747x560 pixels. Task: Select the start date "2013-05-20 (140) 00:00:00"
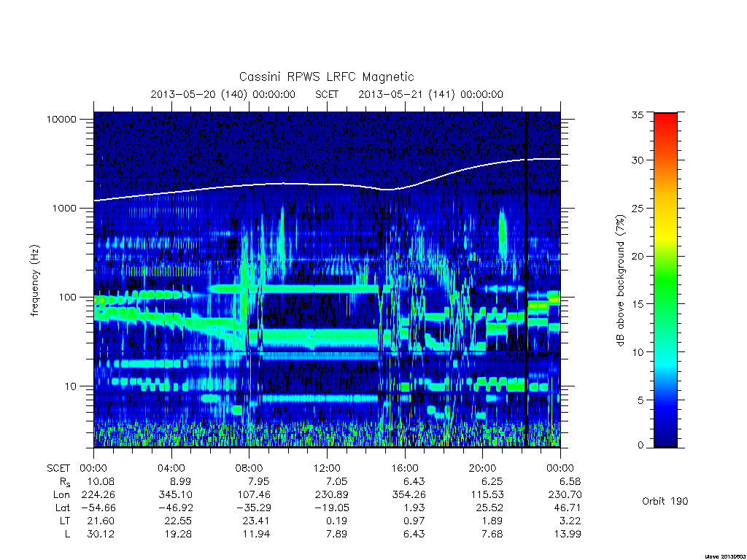(223, 94)
